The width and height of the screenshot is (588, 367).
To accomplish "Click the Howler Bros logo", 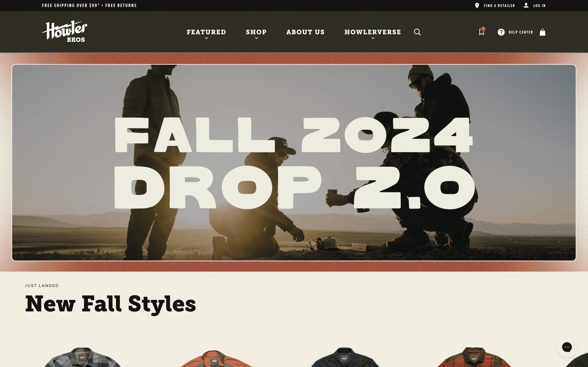I will [65, 32].
